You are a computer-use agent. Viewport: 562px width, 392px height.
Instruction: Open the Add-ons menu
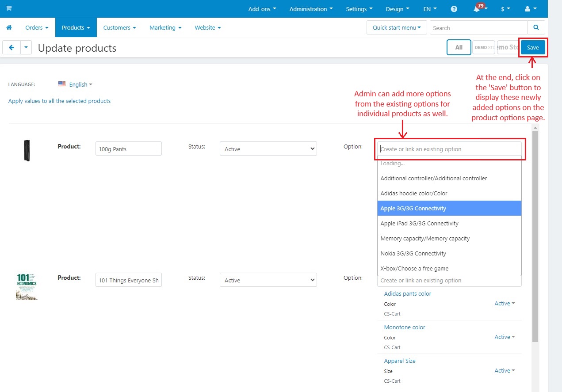(262, 9)
